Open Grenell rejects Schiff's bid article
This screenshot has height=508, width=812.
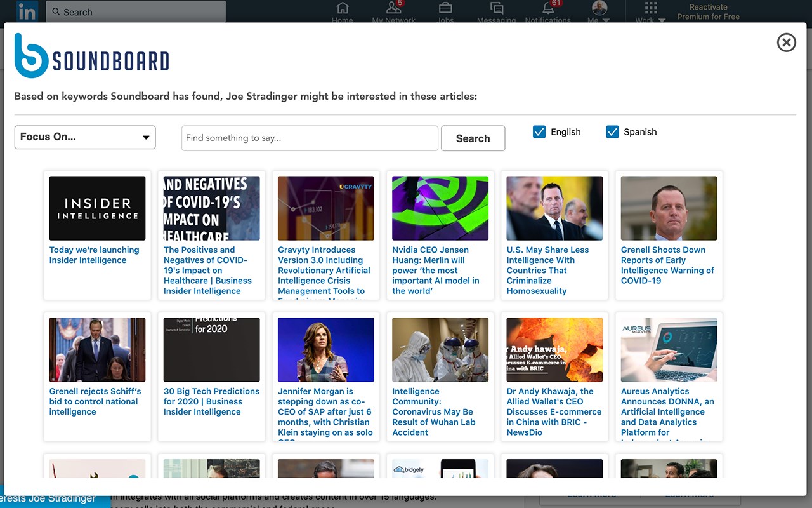coord(95,402)
